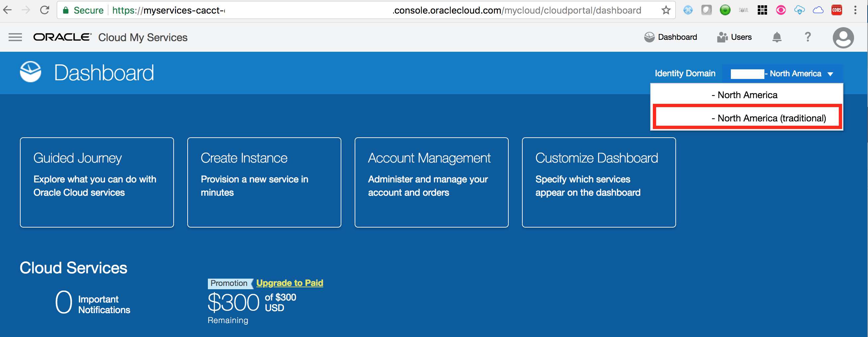Click the cloud outline extension icon
The height and width of the screenshot is (337, 868).
tap(818, 10)
